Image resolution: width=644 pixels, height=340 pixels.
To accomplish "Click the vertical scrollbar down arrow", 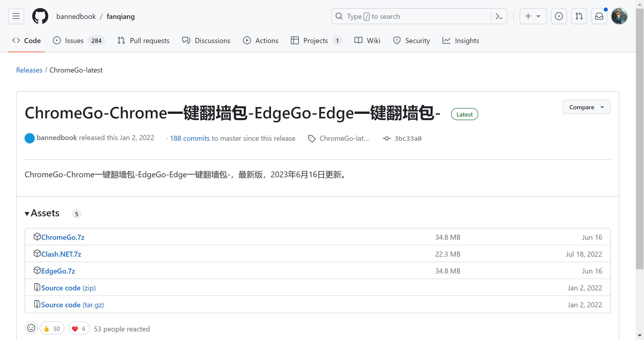I will [x=640, y=336].
